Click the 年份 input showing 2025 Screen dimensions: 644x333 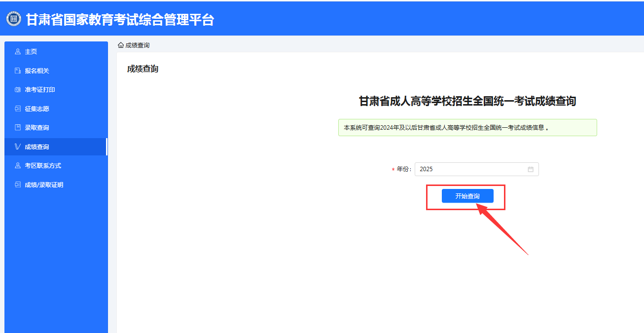(471, 169)
